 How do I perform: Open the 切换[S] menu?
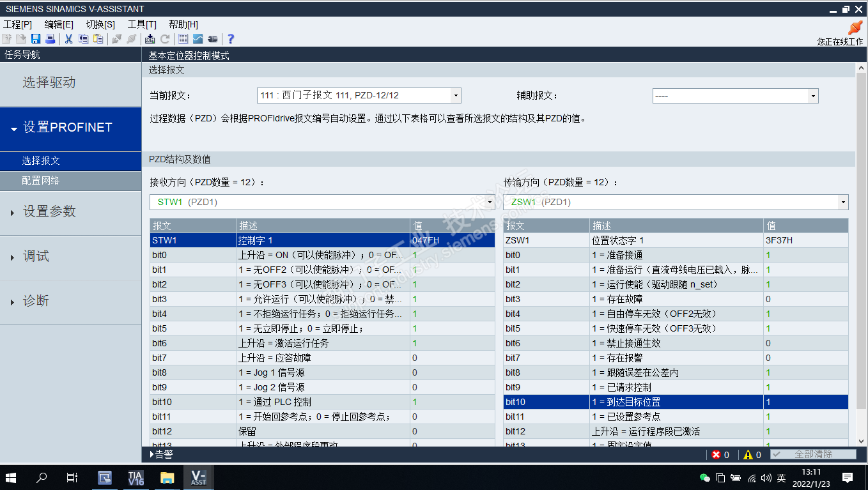100,24
